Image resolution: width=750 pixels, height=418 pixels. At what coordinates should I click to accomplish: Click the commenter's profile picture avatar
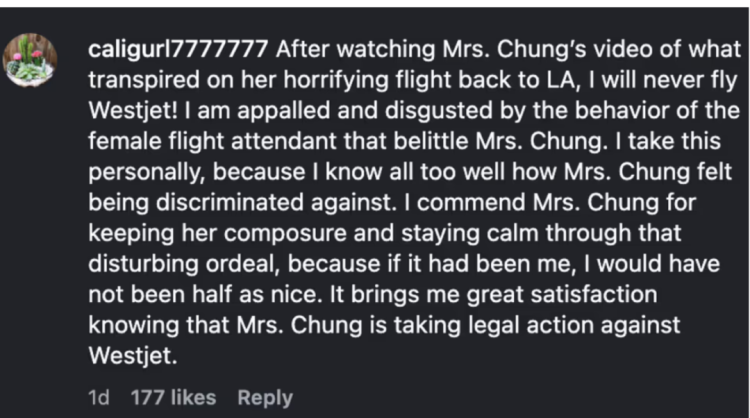30,61
